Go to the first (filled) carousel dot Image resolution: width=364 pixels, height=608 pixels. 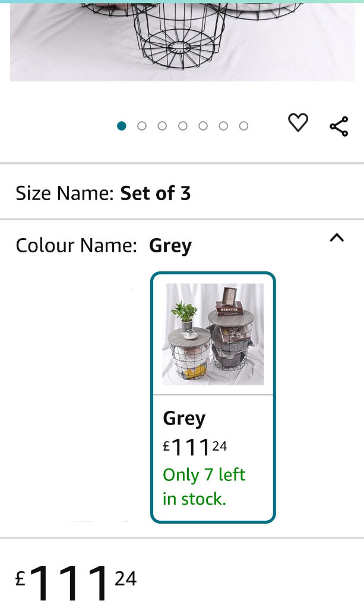[122, 126]
